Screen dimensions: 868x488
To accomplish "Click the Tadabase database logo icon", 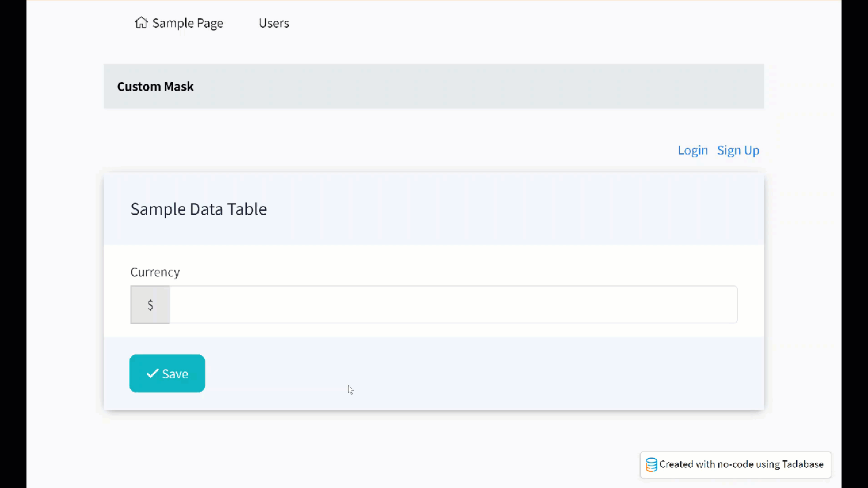I will point(651,465).
